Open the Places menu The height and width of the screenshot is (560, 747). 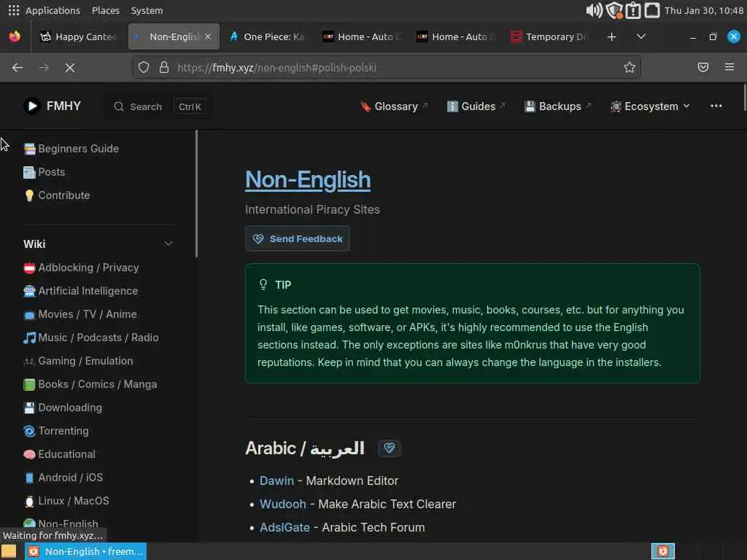pos(106,10)
